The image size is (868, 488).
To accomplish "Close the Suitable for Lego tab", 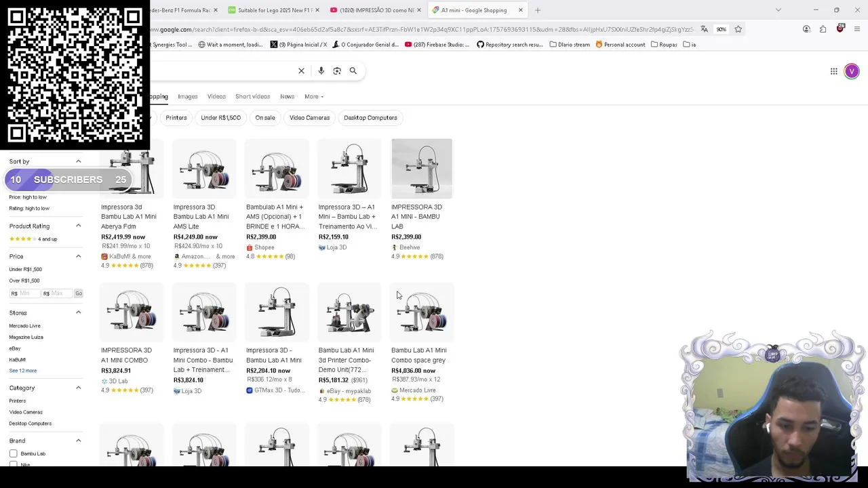I will click(x=317, y=10).
